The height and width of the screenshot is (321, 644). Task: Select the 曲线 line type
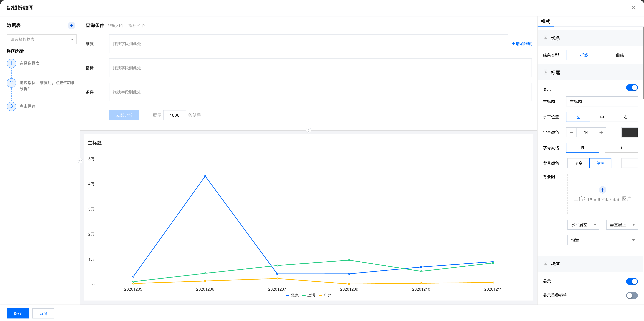click(x=620, y=55)
